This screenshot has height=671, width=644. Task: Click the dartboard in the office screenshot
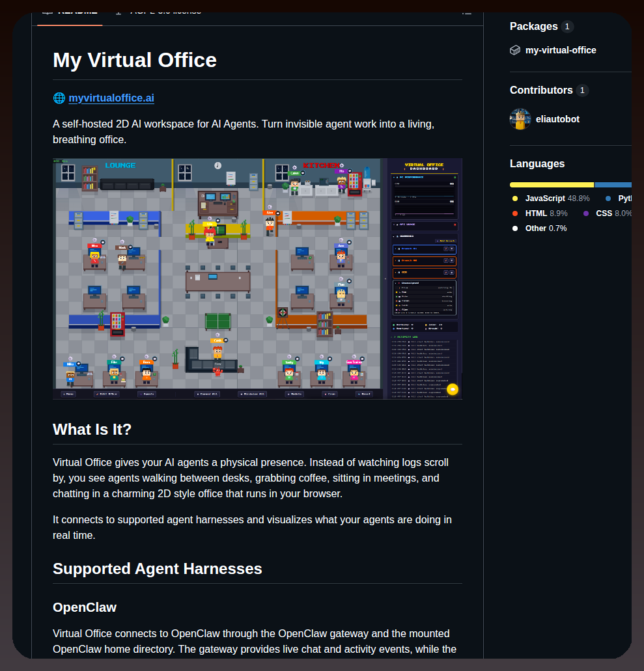(x=283, y=313)
